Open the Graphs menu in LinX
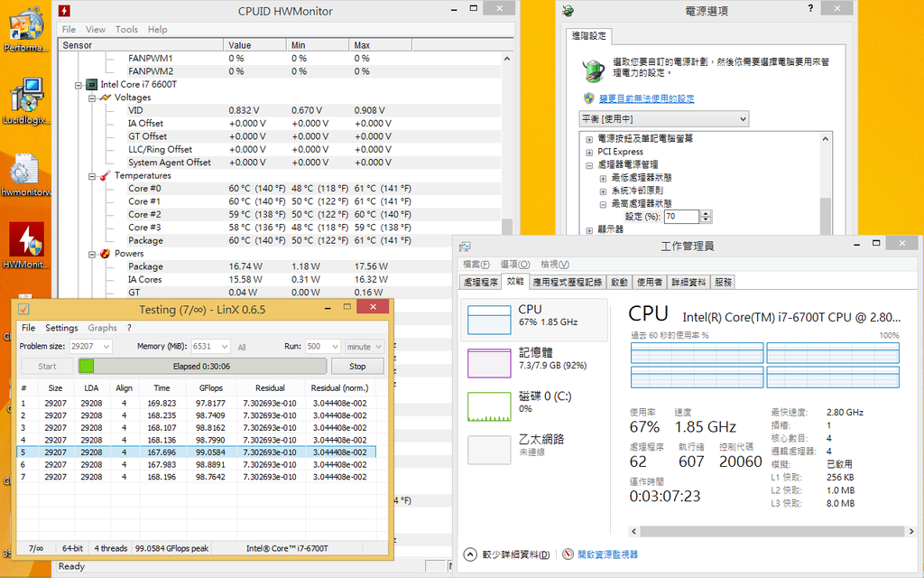The image size is (924, 578). click(x=103, y=328)
